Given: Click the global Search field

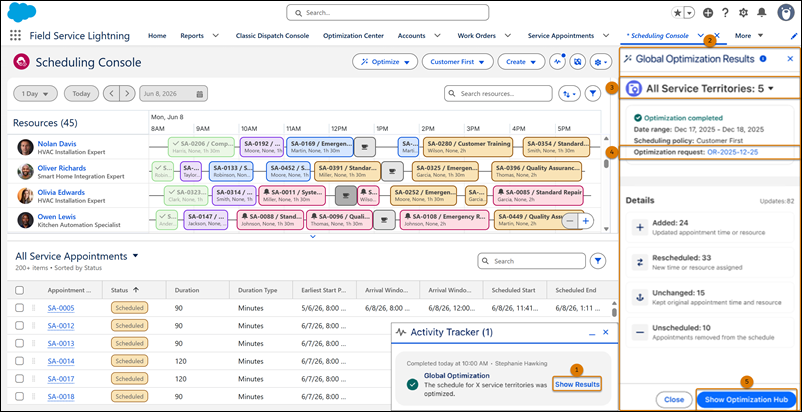Looking at the screenshot, I should [387, 13].
